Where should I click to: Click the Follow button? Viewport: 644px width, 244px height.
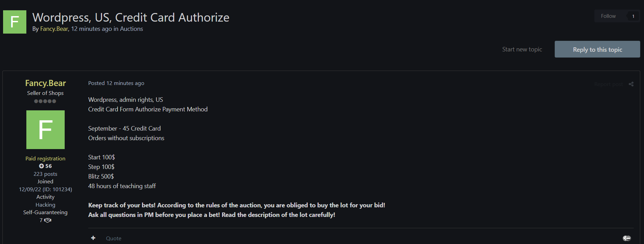pos(608,16)
